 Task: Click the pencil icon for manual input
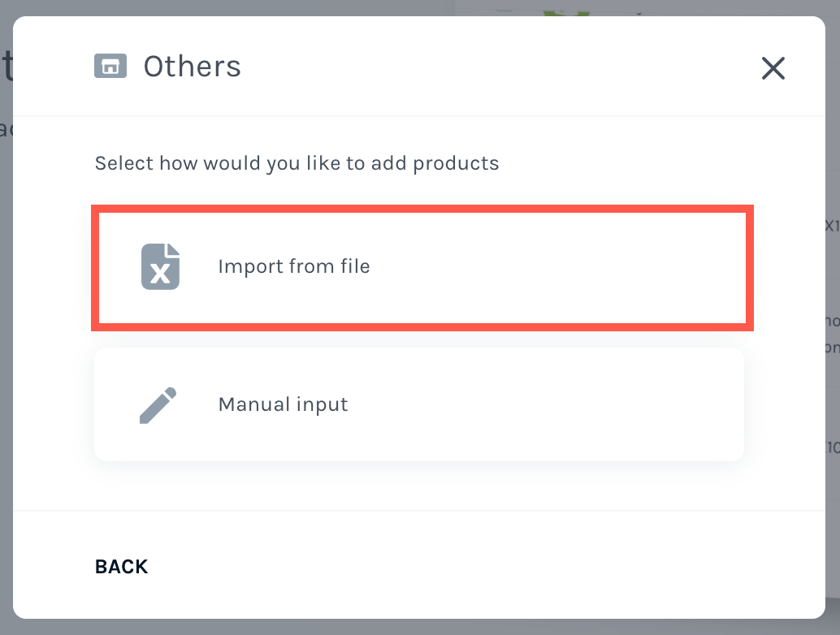tap(158, 404)
